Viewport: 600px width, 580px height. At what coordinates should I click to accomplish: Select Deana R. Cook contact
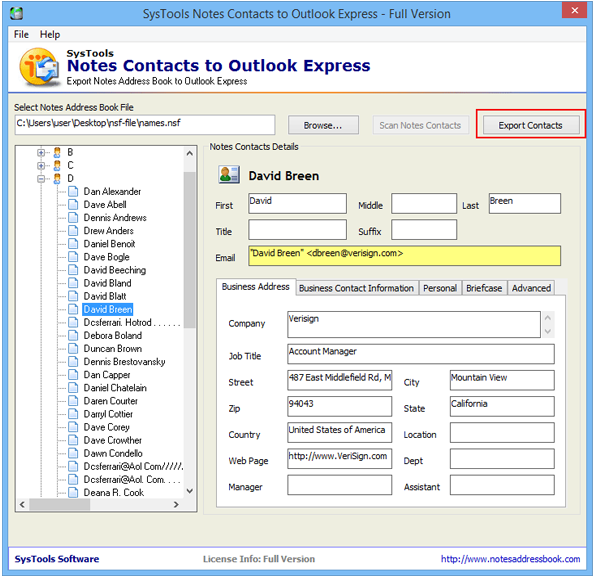(x=114, y=492)
